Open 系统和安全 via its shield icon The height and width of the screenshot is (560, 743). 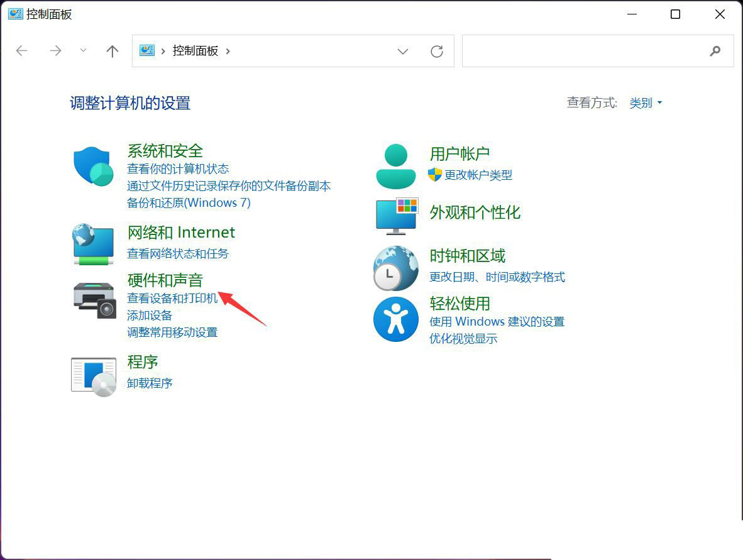point(92,167)
